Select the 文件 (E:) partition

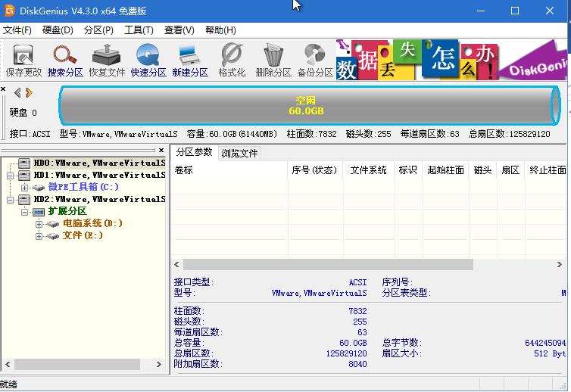tap(83, 235)
